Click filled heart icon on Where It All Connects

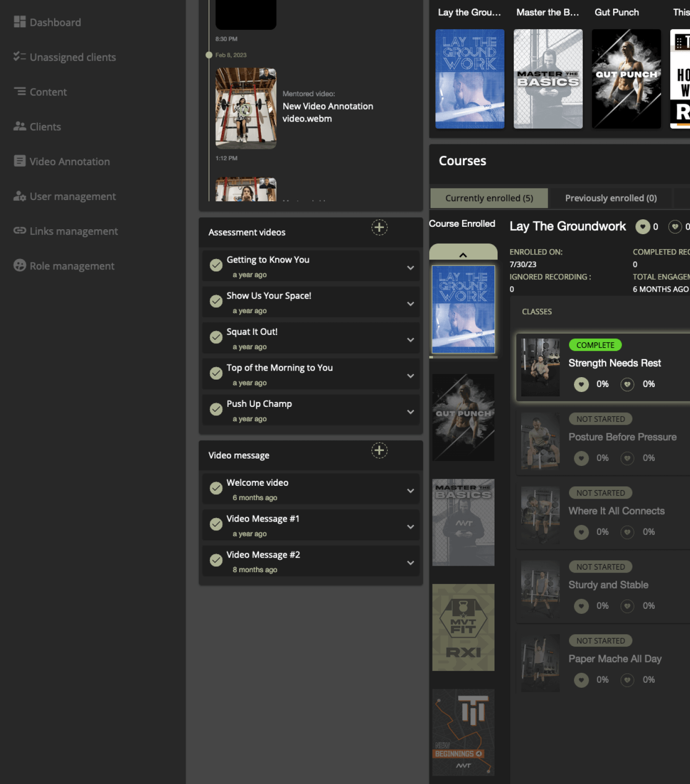(581, 532)
